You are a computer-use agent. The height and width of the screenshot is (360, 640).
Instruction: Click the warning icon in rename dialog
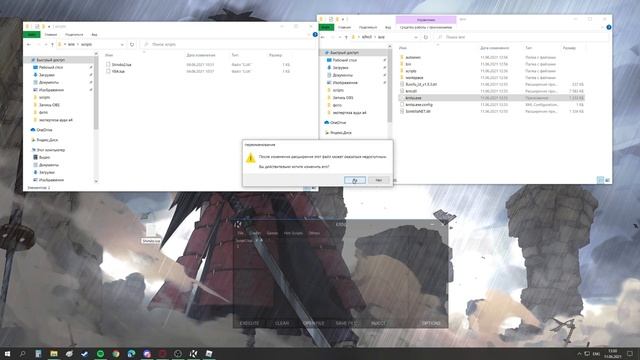point(251,158)
